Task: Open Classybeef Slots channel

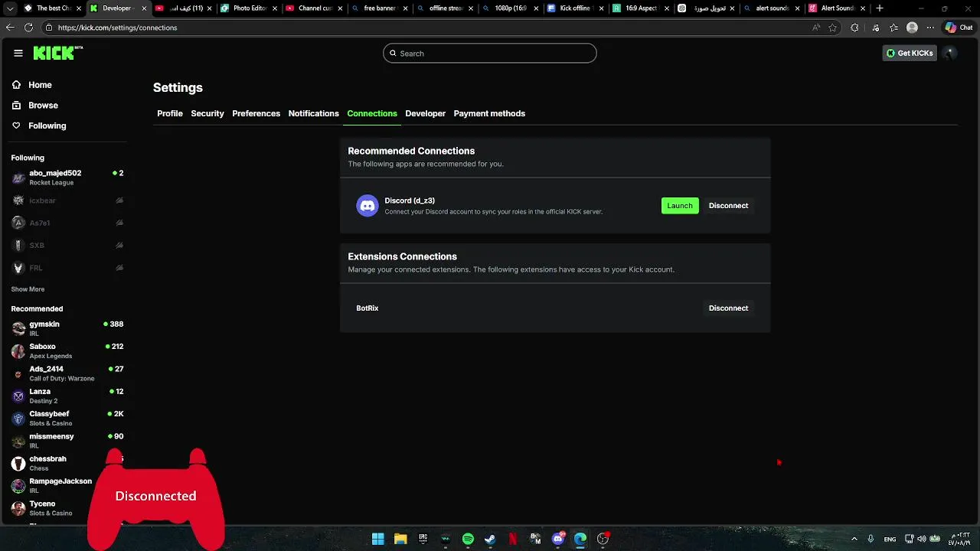Action: [67, 418]
